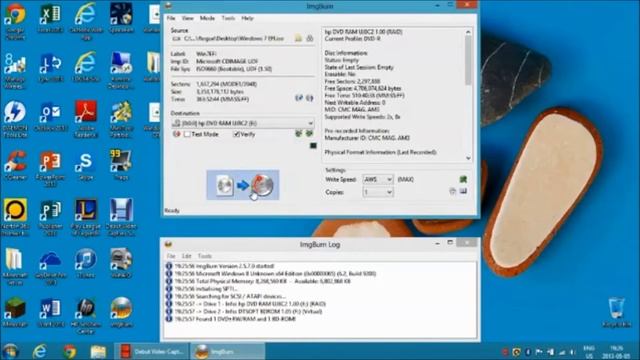The height and width of the screenshot is (360, 640).
Task: Open Excel 2013 desktop shortcut
Action: point(50,19)
